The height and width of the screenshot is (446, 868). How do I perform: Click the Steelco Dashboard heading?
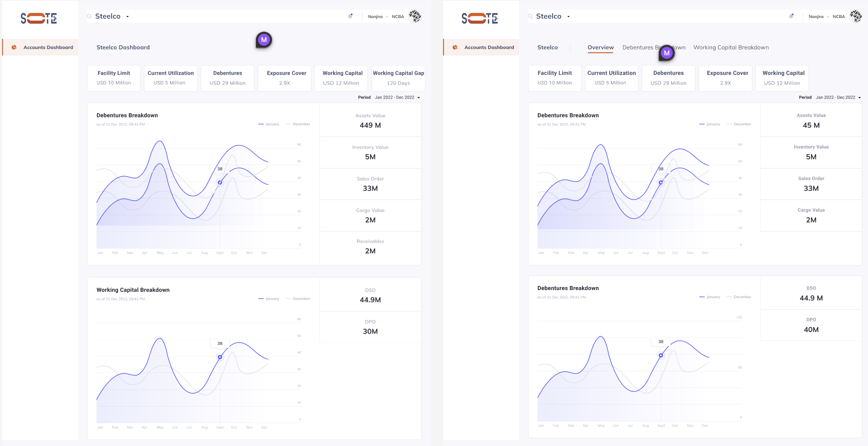click(123, 47)
